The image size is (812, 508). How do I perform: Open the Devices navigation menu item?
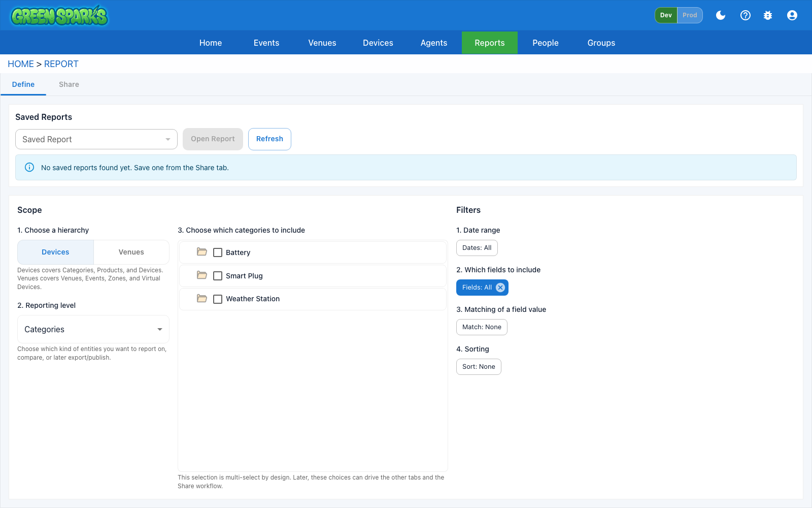point(378,43)
